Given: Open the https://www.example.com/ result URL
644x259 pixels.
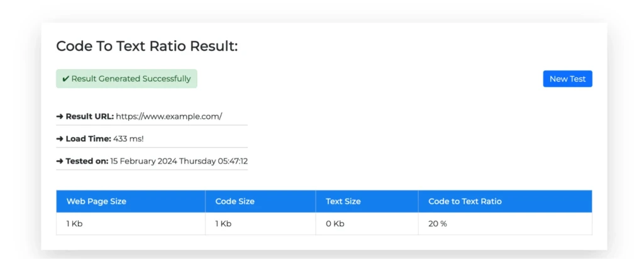Looking at the screenshot, I should [169, 116].
